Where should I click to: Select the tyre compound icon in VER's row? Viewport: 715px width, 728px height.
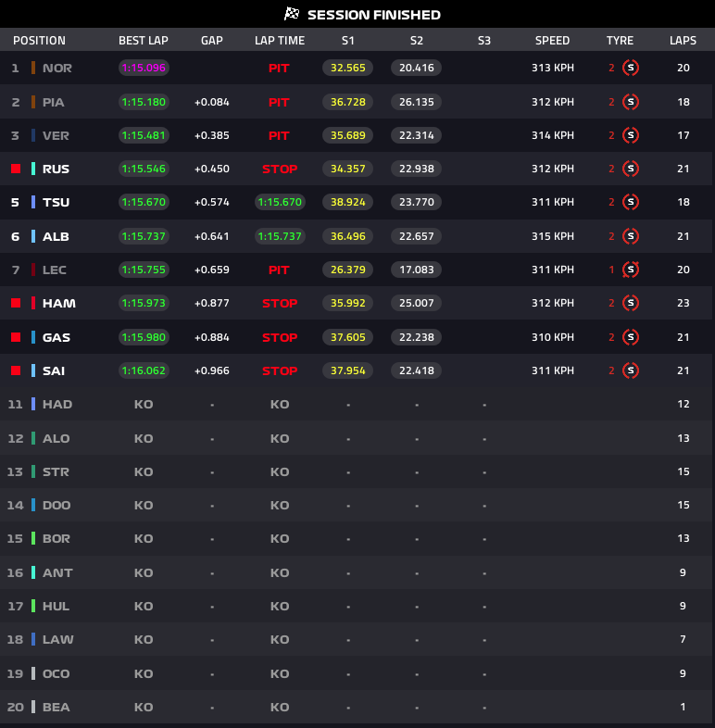pyautogui.click(x=631, y=135)
